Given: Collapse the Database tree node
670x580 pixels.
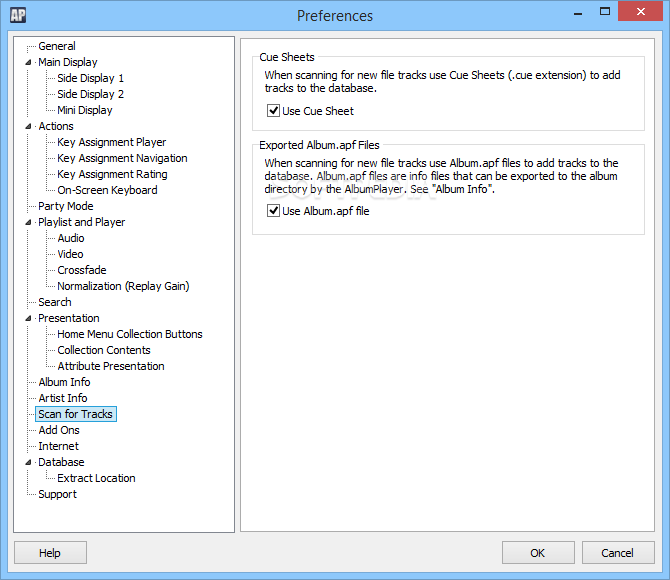Looking at the screenshot, I should pos(28,462).
